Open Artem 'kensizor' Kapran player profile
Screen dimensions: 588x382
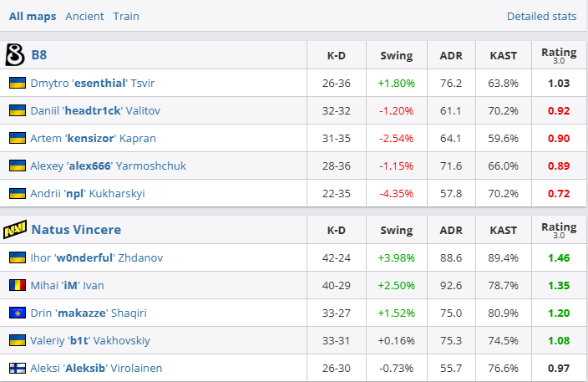[93, 138]
